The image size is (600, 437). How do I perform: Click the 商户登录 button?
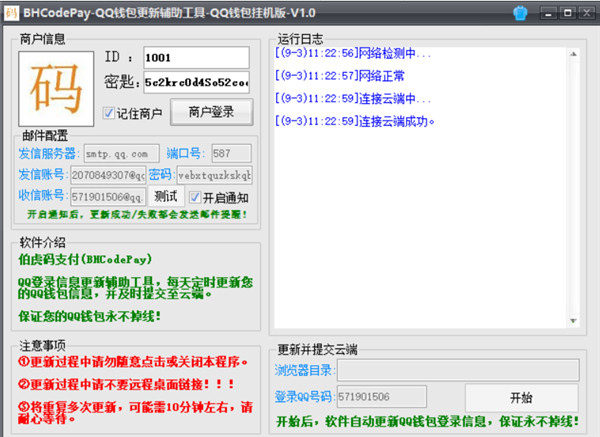pyautogui.click(x=211, y=112)
